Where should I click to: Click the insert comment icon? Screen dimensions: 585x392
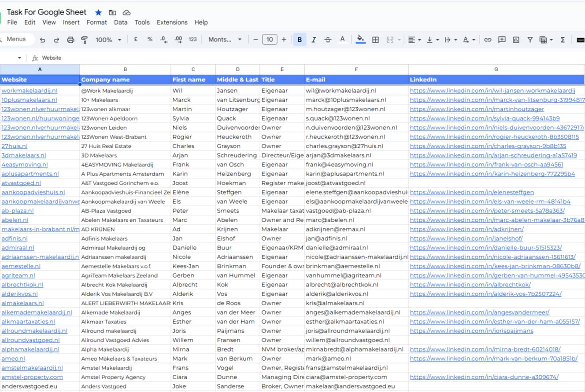(x=502, y=40)
